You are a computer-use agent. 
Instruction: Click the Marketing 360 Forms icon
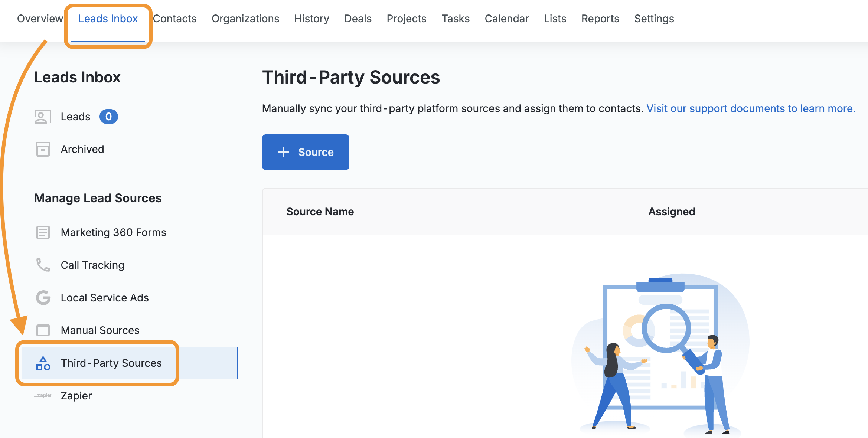[x=43, y=232]
